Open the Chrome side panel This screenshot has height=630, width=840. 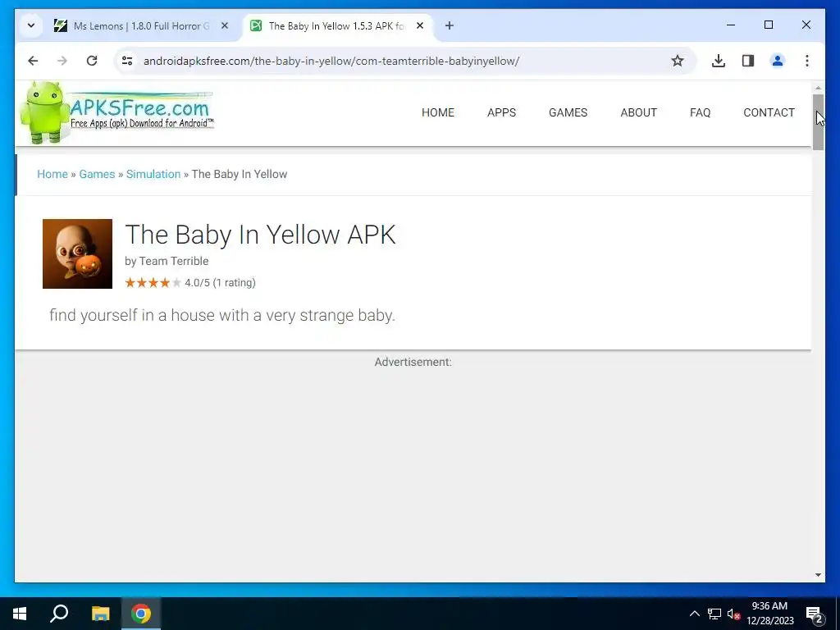click(x=748, y=61)
